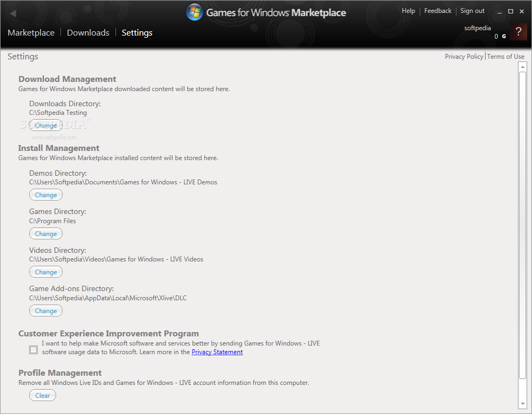Open the Terms of Use link
Image resolution: width=532 pixels, height=414 pixels.
506,57
